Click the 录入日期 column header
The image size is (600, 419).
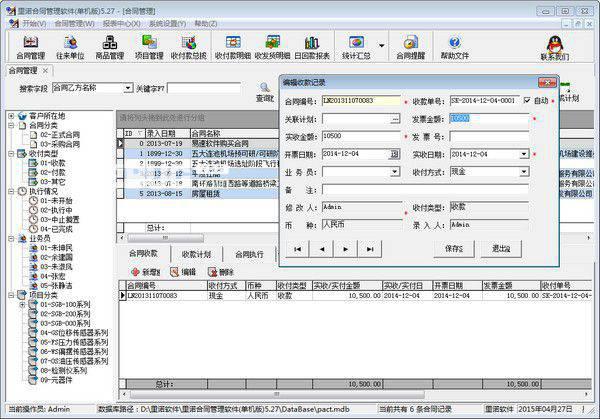(x=168, y=133)
